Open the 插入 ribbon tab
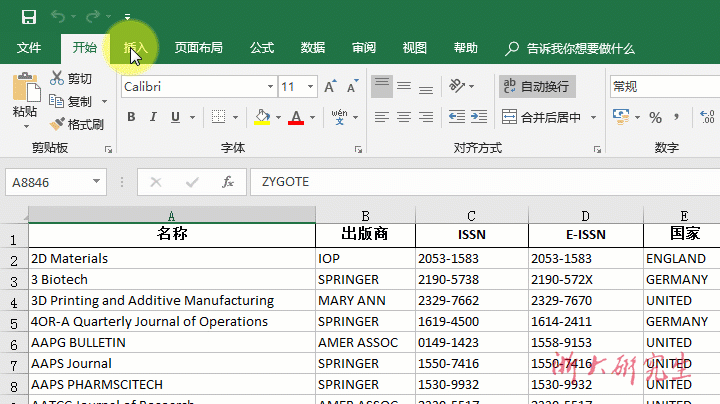This screenshot has width=720, height=404. (135, 48)
